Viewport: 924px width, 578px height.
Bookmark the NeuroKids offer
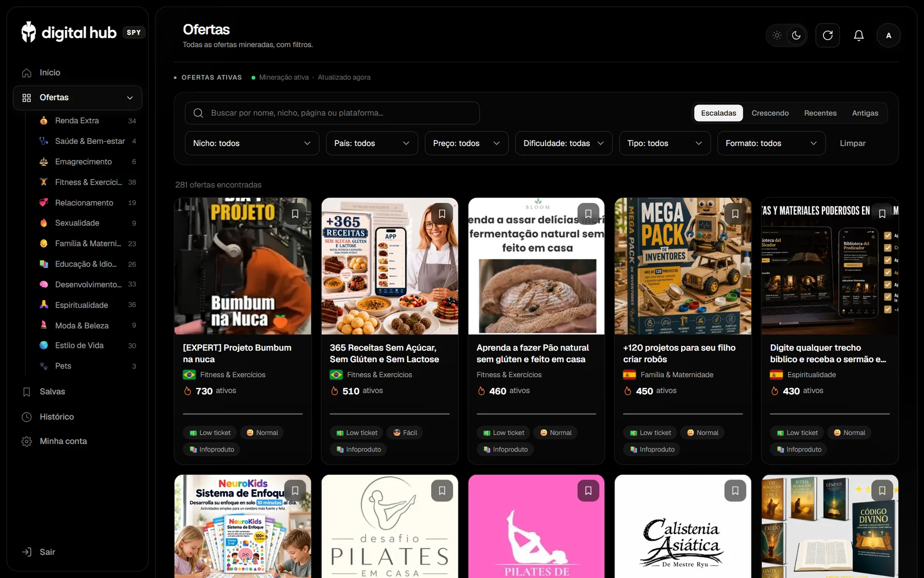pyautogui.click(x=295, y=491)
